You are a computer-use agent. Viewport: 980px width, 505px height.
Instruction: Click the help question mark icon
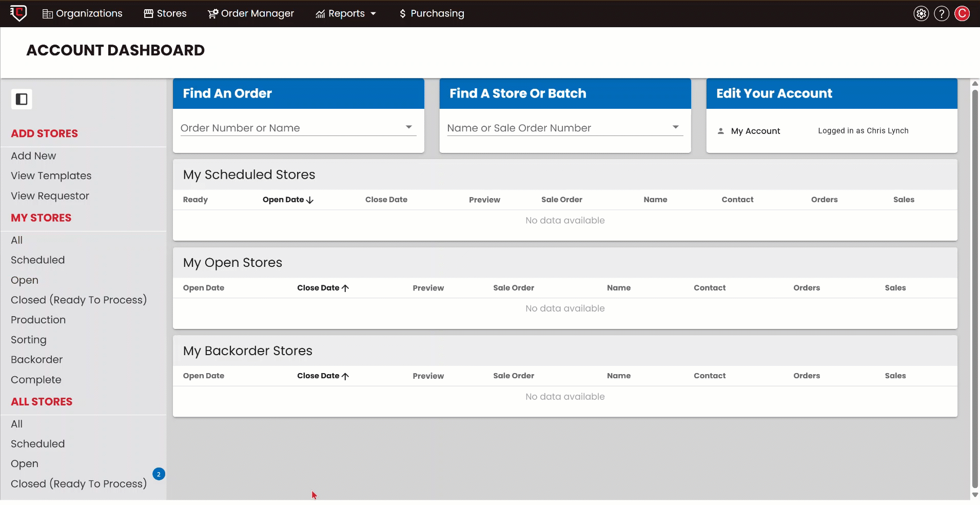[942, 14]
